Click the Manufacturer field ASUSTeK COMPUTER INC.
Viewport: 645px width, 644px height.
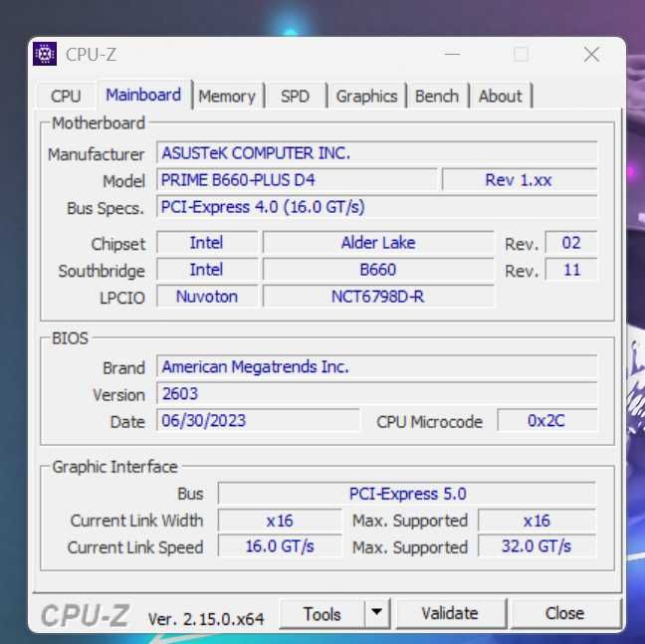[376, 153]
